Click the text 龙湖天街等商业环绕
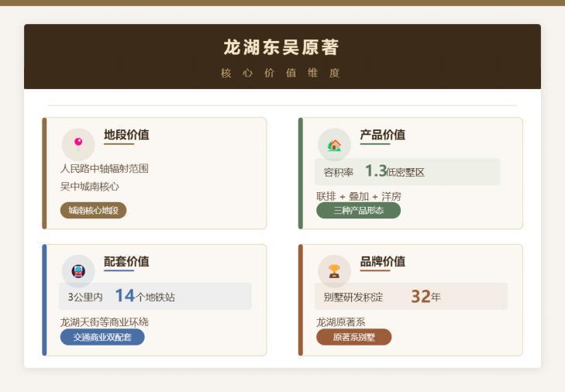 [x=105, y=322]
